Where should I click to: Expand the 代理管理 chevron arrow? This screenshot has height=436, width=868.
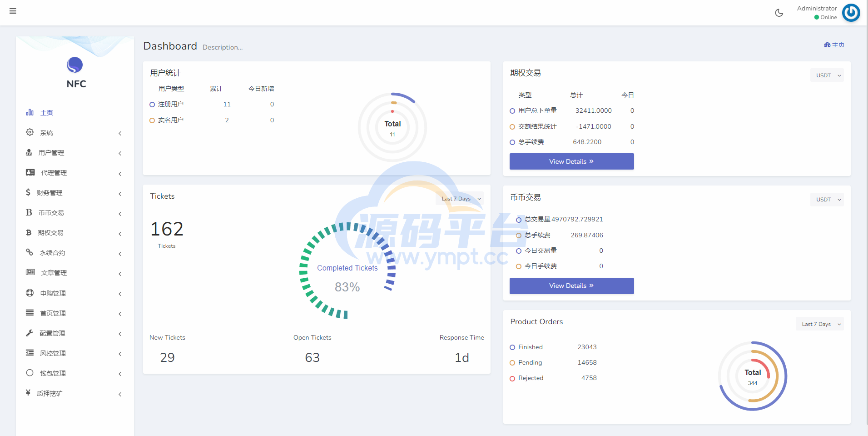[120, 174]
